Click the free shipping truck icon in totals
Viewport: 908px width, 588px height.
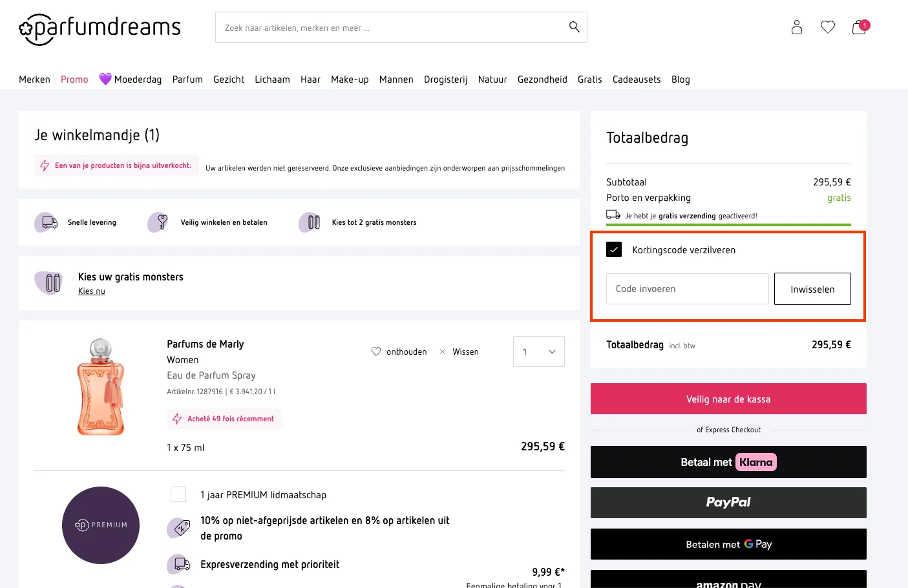(x=613, y=215)
